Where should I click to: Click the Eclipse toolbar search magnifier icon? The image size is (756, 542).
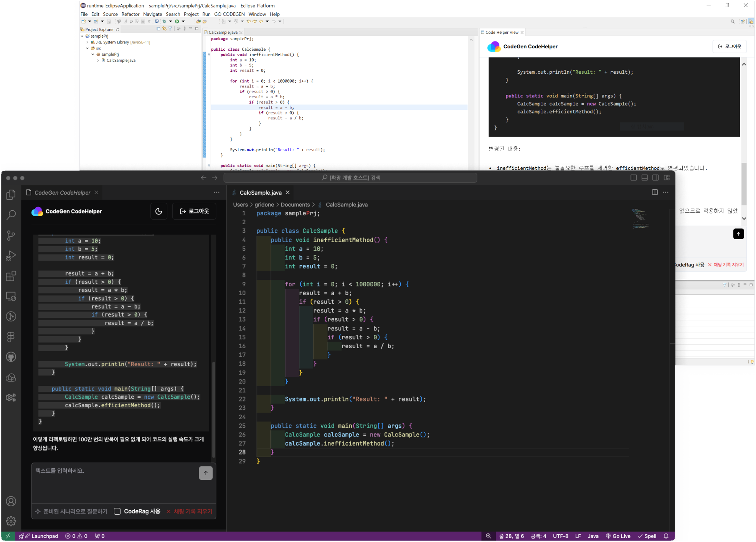pyautogui.click(x=733, y=21)
